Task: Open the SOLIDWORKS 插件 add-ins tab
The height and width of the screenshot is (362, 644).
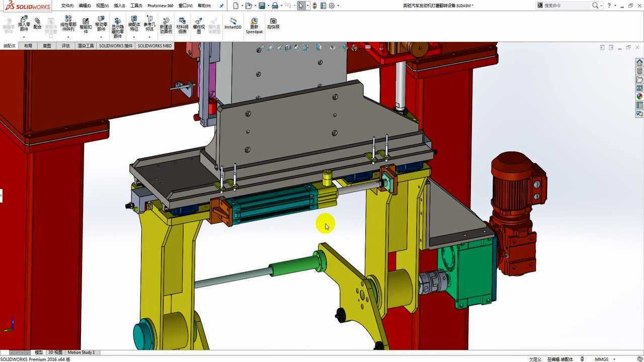Action: pyautogui.click(x=116, y=46)
